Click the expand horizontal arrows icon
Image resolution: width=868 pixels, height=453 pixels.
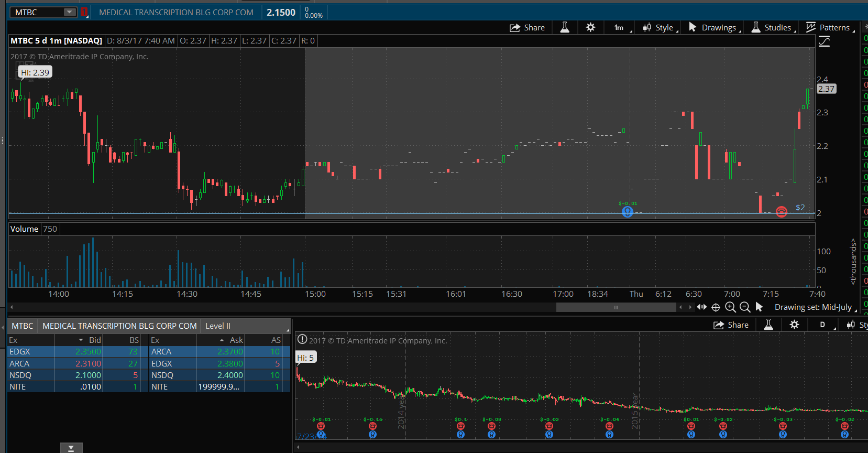pyautogui.click(x=701, y=307)
